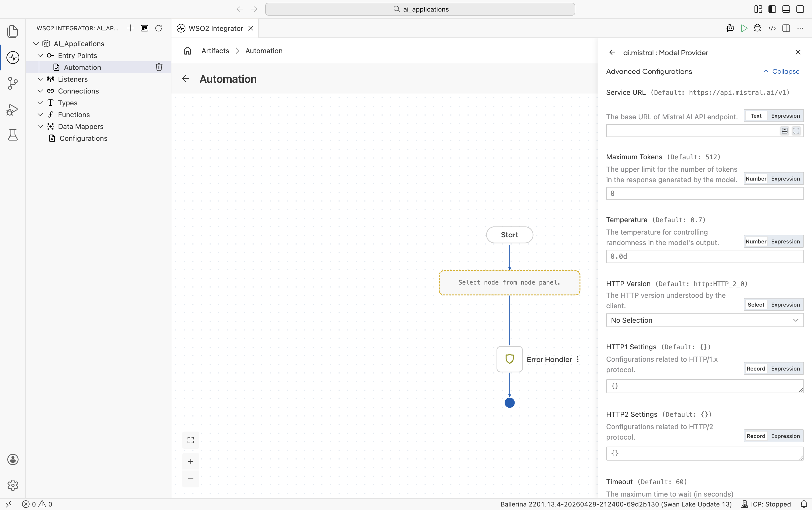Click the add plus icon in integrator panel header
812x510 pixels.
(x=130, y=28)
